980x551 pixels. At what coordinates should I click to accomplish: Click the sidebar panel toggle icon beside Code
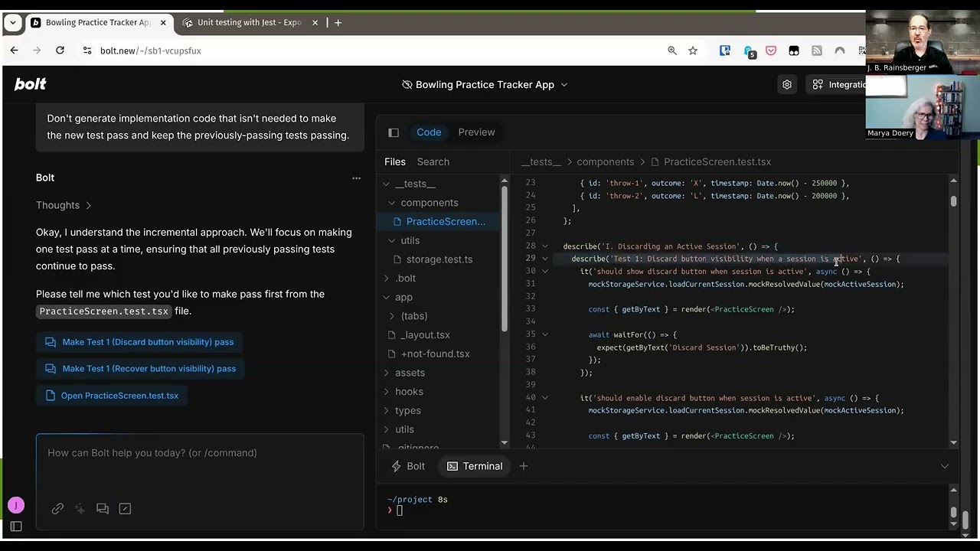coord(394,132)
